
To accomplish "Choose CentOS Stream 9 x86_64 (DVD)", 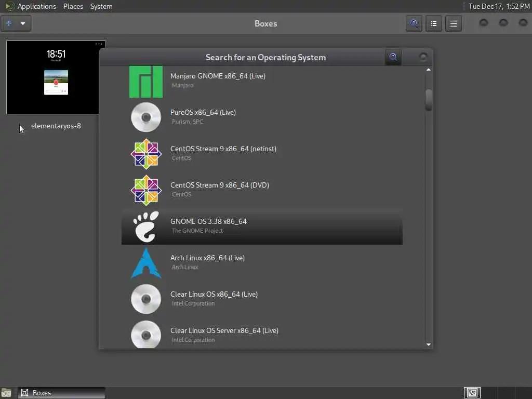I will [262, 190].
